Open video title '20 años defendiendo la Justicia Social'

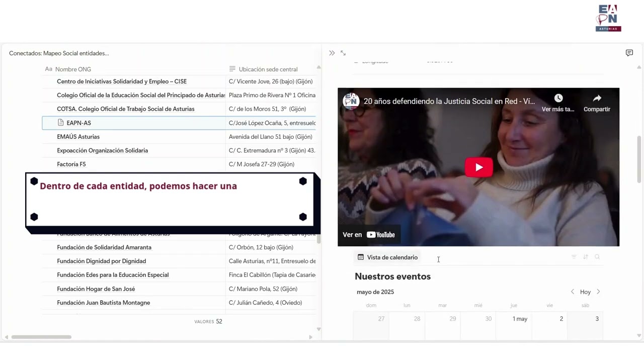(x=449, y=101)
